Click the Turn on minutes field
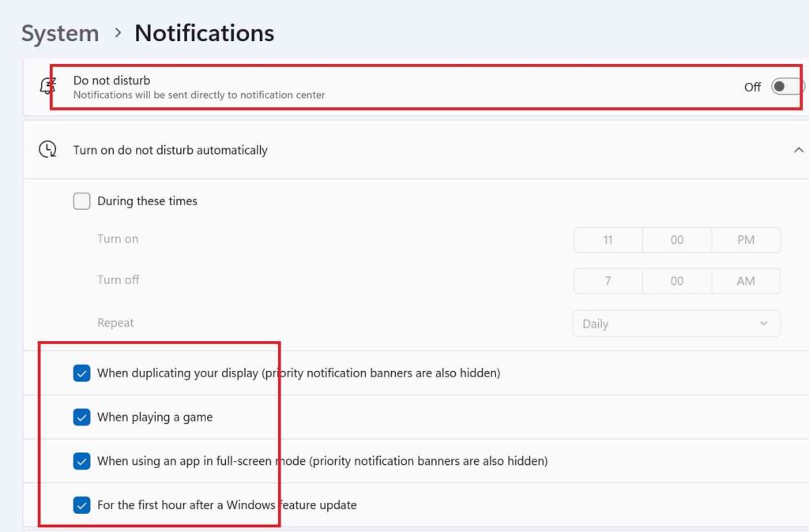 point(677,240)
